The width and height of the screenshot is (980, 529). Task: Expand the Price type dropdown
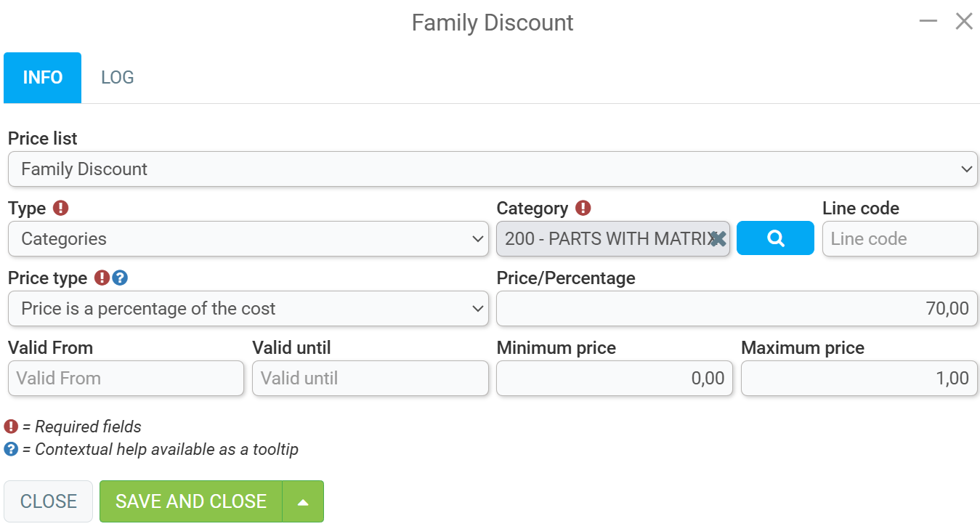click(248, 308)
